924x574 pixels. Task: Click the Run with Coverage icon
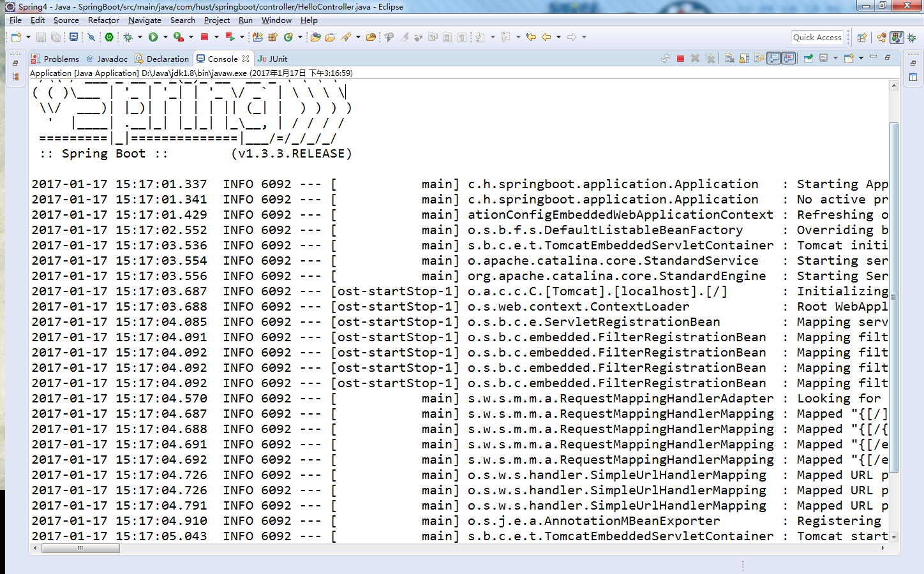[179, 37]
